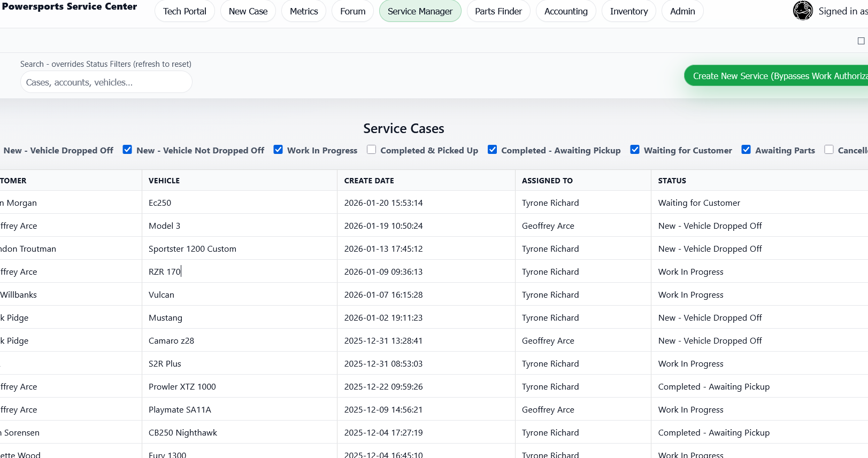
Task: Select the Model 3 vehicle cell
Action: [x=239, y=226]
